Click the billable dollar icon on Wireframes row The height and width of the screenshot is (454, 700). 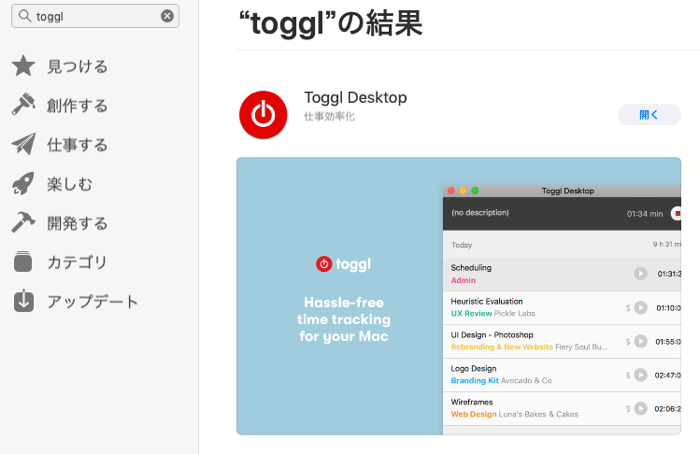pos(628,409)
